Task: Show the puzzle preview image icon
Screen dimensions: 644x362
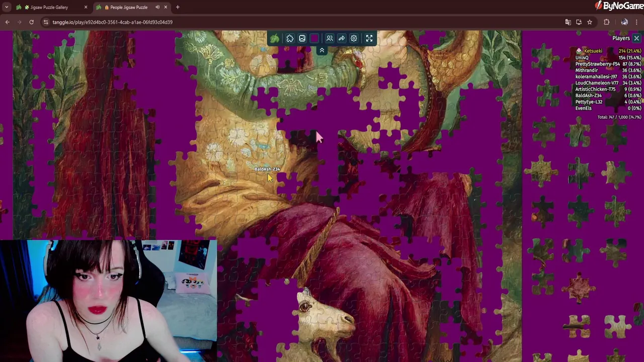Action: click(302, 38)
